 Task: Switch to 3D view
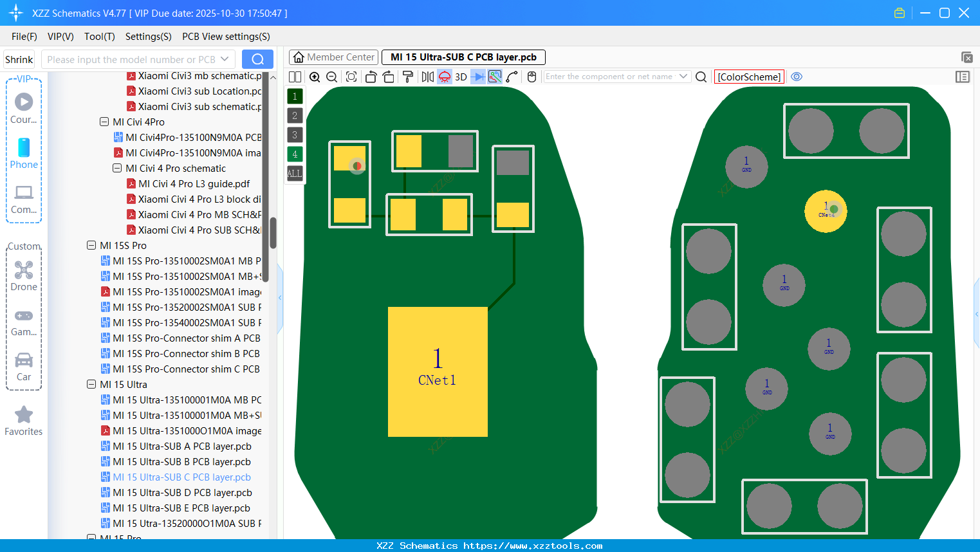[x=461, y=77]
